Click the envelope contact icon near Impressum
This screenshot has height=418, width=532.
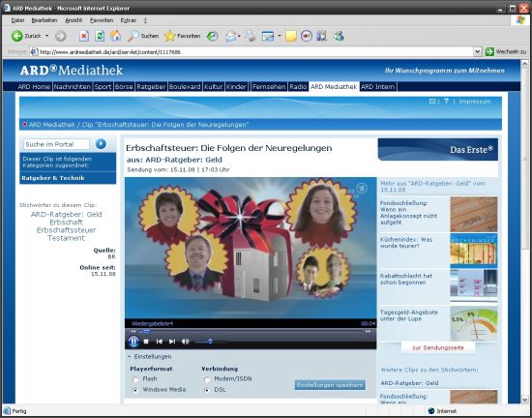(x=432, y=101)
